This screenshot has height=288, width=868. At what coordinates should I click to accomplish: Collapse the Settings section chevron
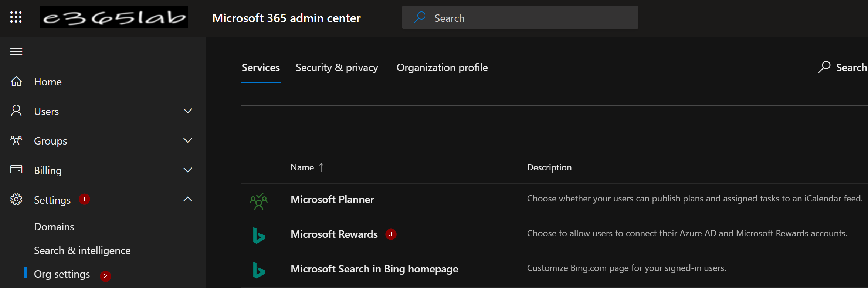pos(188,199)
